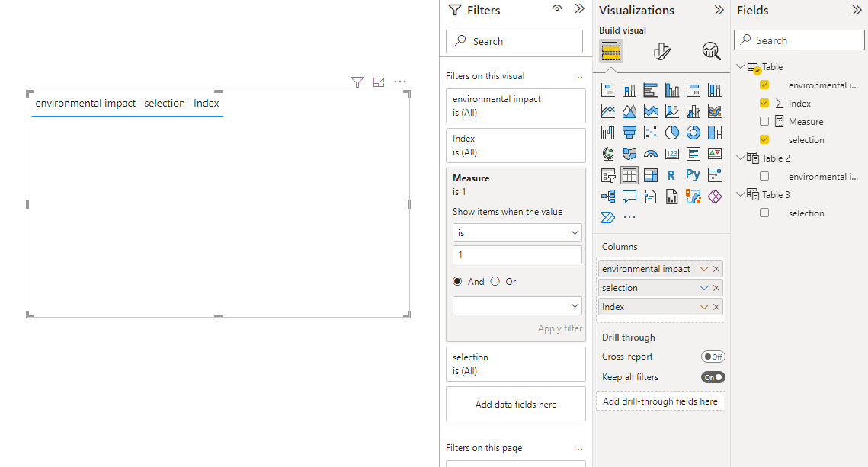The image size is (868, 467).
Task: Check environmental i... field under Table 2
Action: (x=764, y=176)
